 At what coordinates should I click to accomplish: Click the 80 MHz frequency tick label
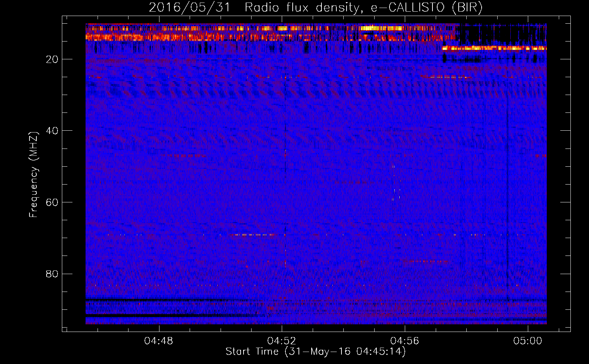52,274
